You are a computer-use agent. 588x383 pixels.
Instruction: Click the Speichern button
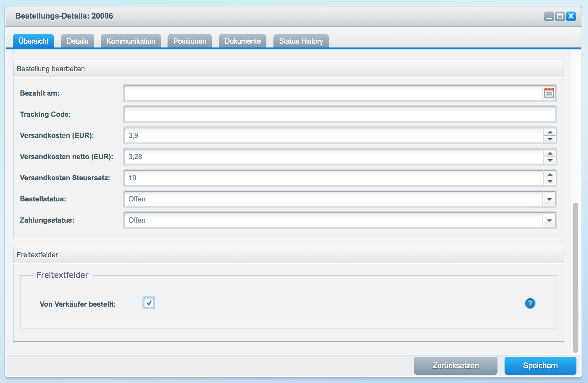(x=540, y=366)
